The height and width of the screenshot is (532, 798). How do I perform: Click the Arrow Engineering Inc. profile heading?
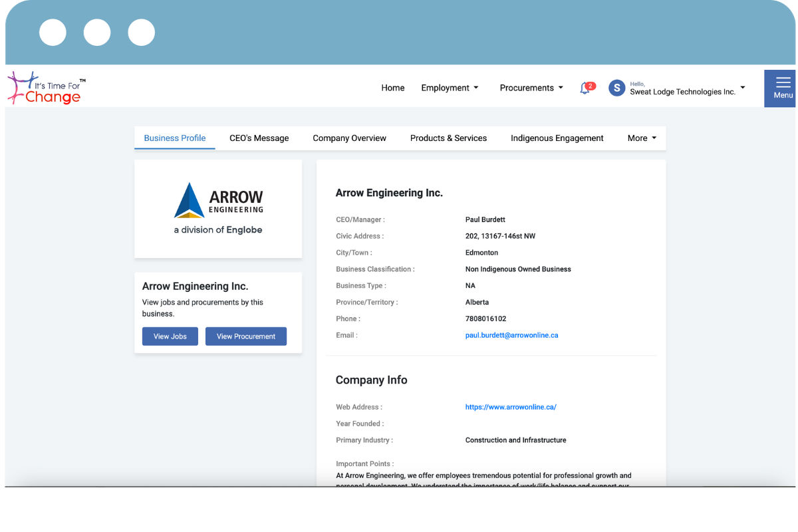[389, 193]
